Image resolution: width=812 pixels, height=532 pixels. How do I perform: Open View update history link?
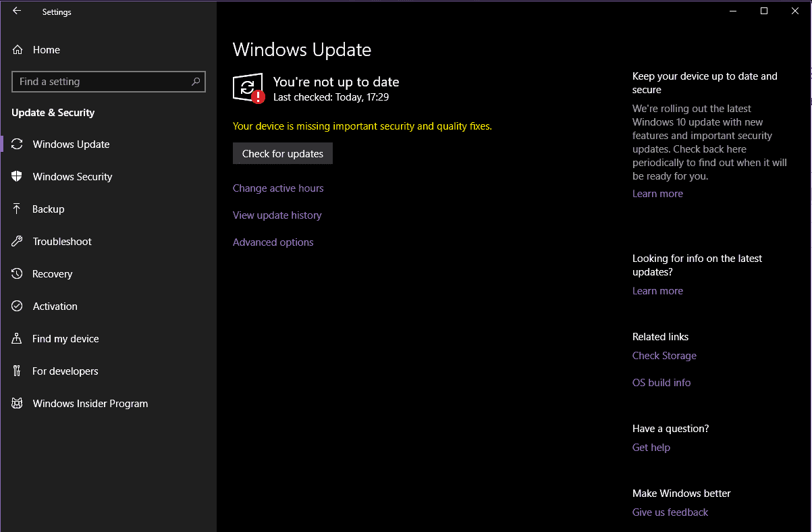point(277,215)
